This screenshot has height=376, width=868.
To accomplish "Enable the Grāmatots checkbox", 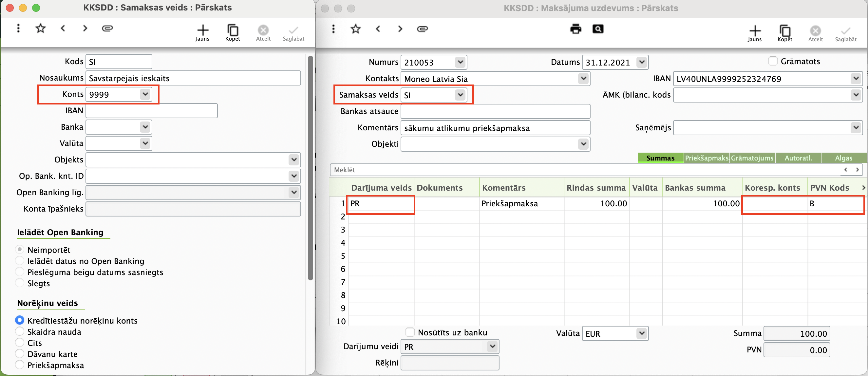I will click(773, 61).
